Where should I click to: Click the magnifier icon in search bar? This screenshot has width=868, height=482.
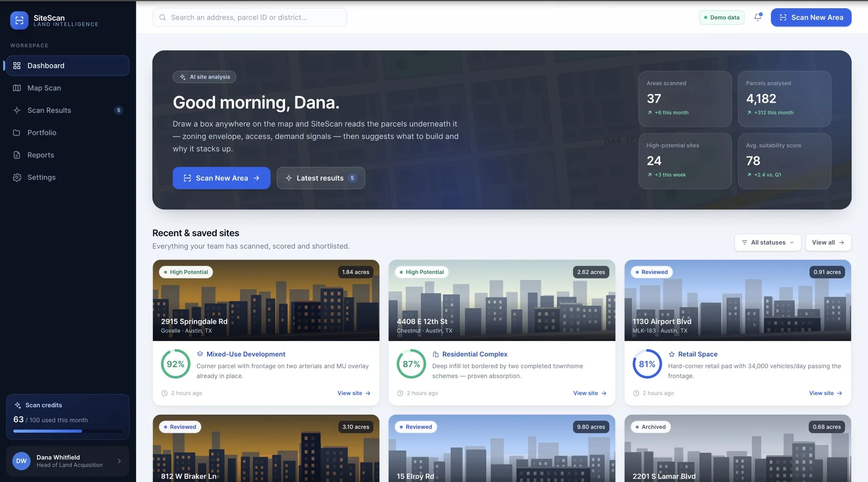[163, 17]
